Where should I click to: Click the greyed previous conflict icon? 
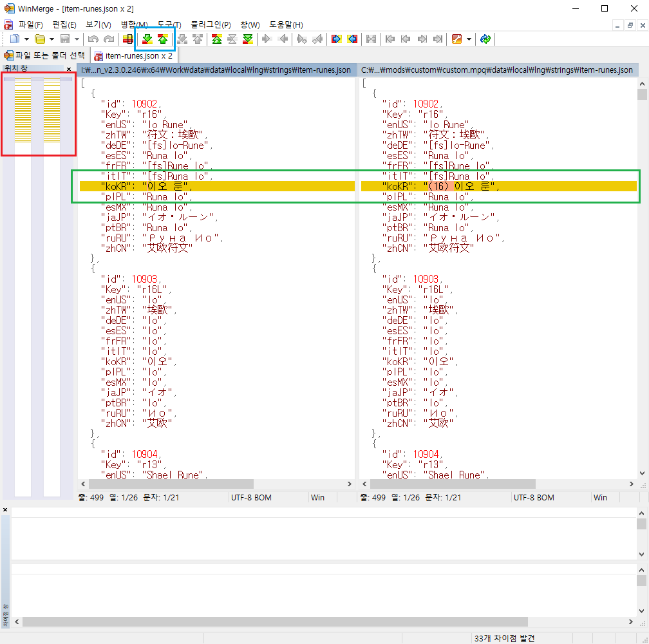198,39
